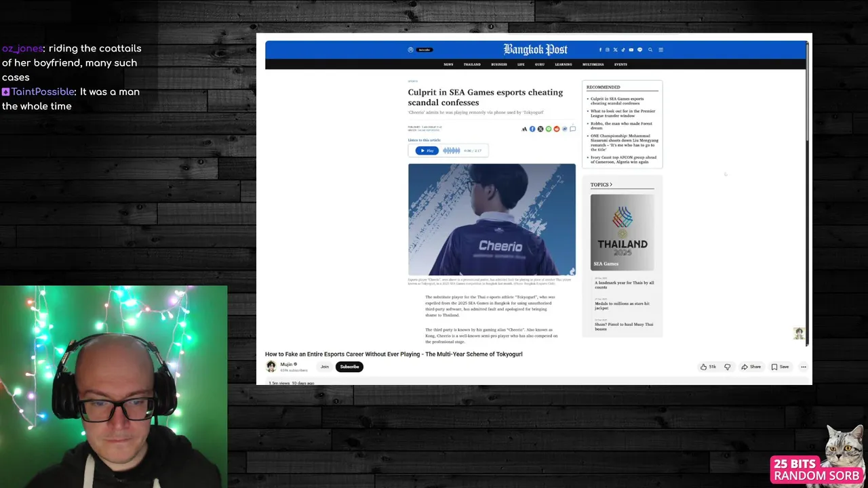Open the Multimedia menu

[593, 64]
